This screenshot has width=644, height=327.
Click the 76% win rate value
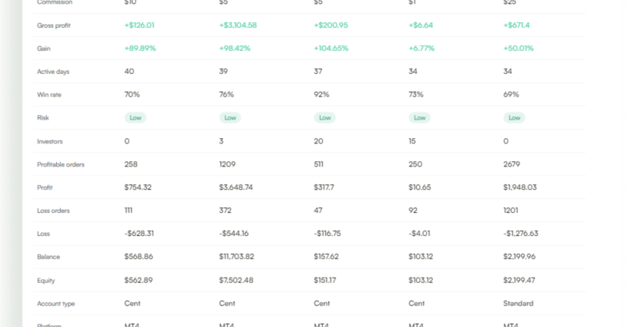226,95
